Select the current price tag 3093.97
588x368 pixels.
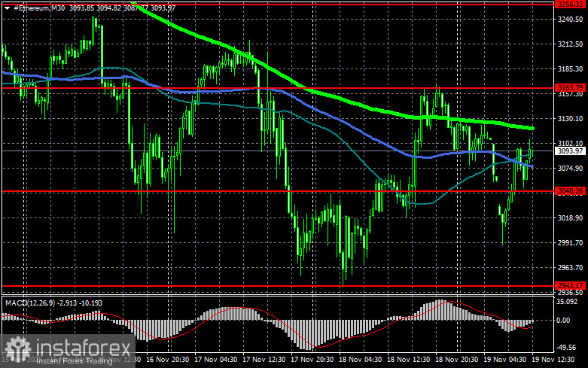pos(570,151)
